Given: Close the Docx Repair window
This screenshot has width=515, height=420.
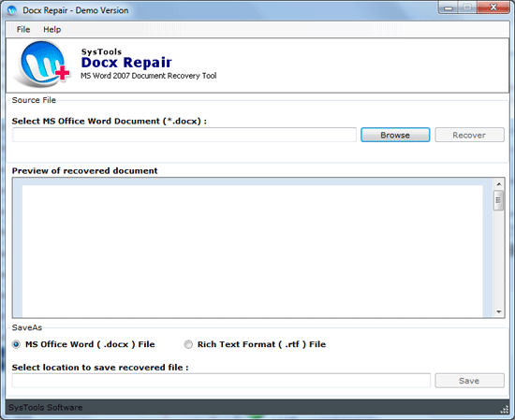Looking at the screenshot, I should point(493,7).
